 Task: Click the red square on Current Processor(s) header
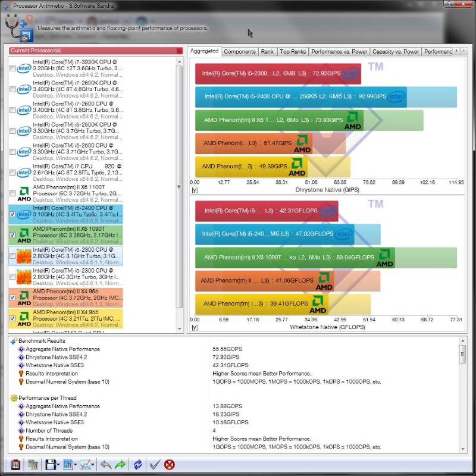pyautogui.click(x=180, y=51)
